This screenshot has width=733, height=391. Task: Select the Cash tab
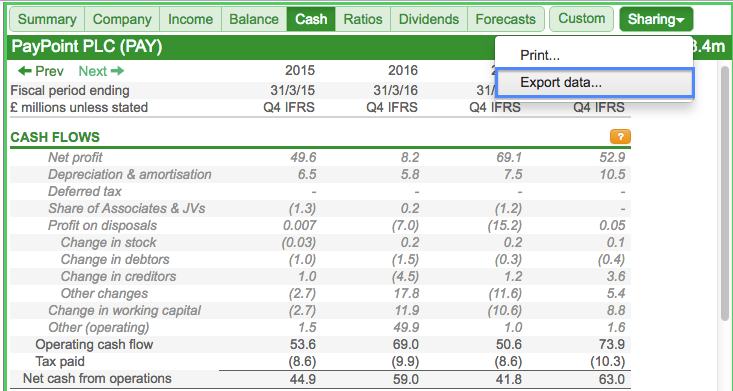point(311,19)
